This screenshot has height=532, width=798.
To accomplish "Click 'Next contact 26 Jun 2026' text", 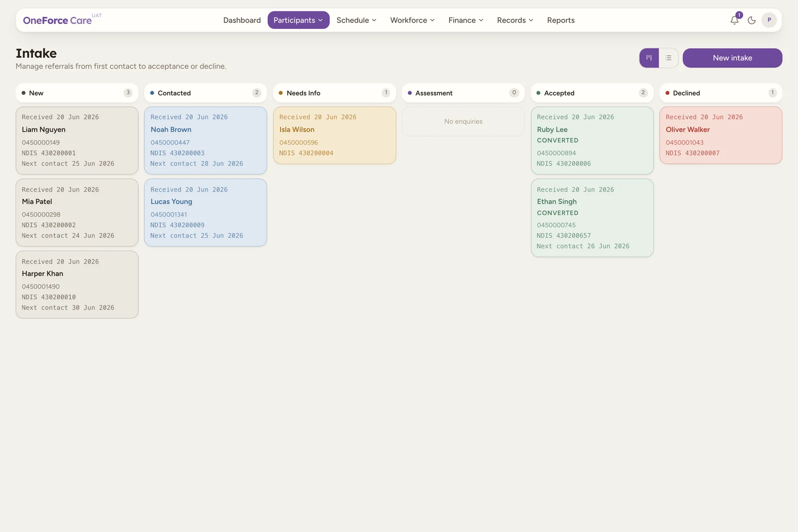I will pos(583,246).
